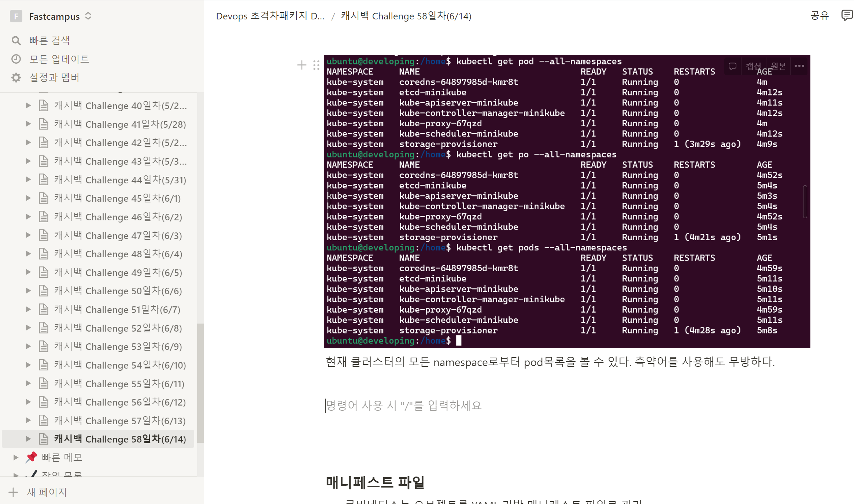Click the empty block command placeholder
Screen dimensions: 854x504
(x=403, y=406)
